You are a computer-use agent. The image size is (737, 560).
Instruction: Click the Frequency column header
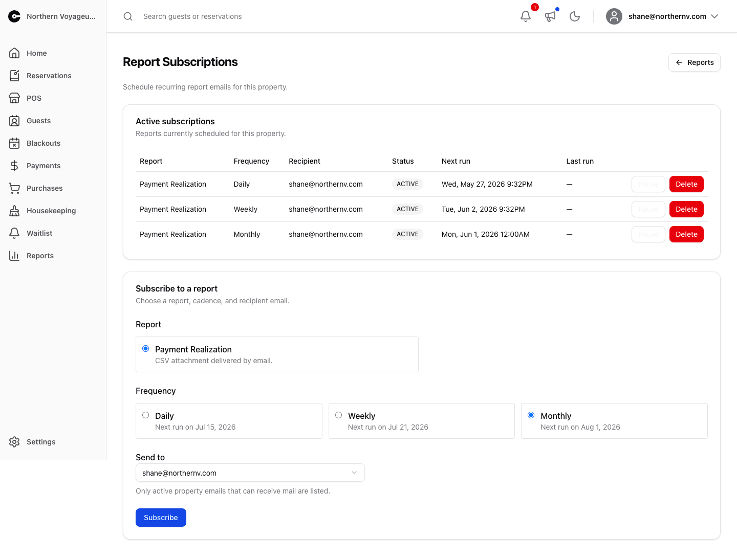click(251, 161)
